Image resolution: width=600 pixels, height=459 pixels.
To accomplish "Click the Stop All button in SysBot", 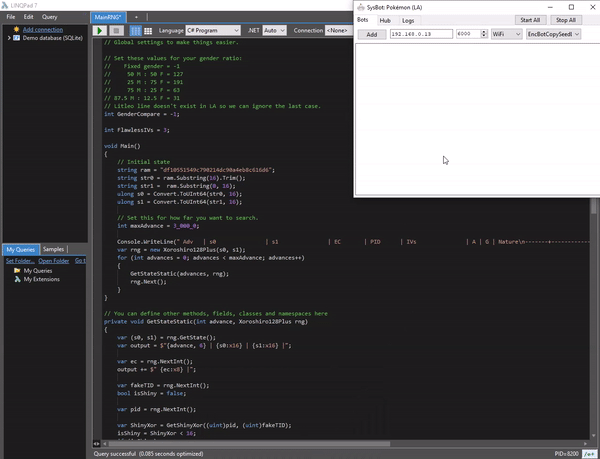I will tap(566, 20).
